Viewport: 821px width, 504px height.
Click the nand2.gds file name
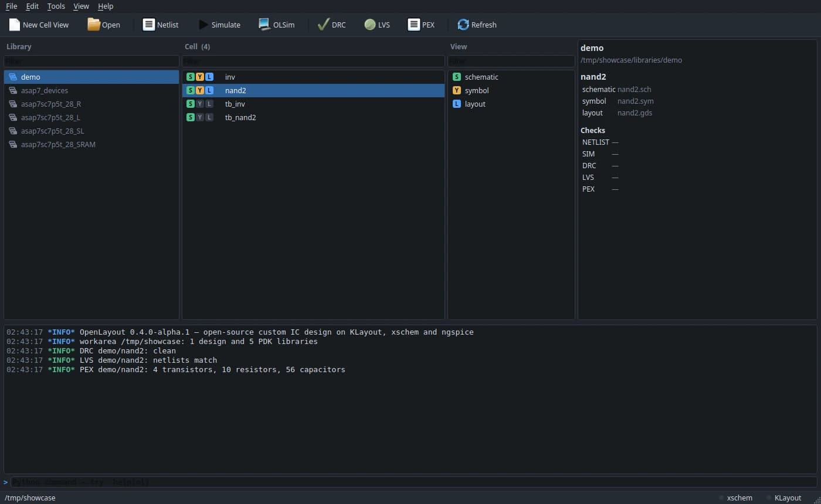click(x=635, y=113)
